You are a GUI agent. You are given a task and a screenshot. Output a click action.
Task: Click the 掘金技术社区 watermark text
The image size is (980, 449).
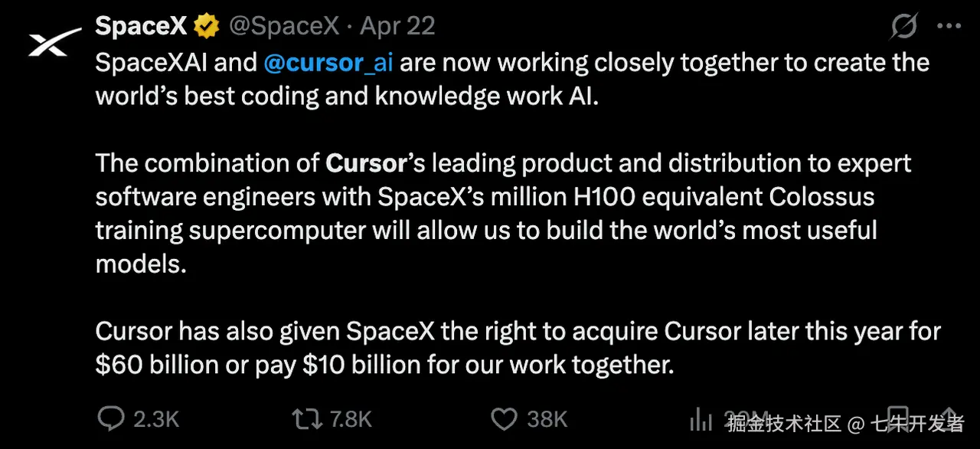point(785,423)
